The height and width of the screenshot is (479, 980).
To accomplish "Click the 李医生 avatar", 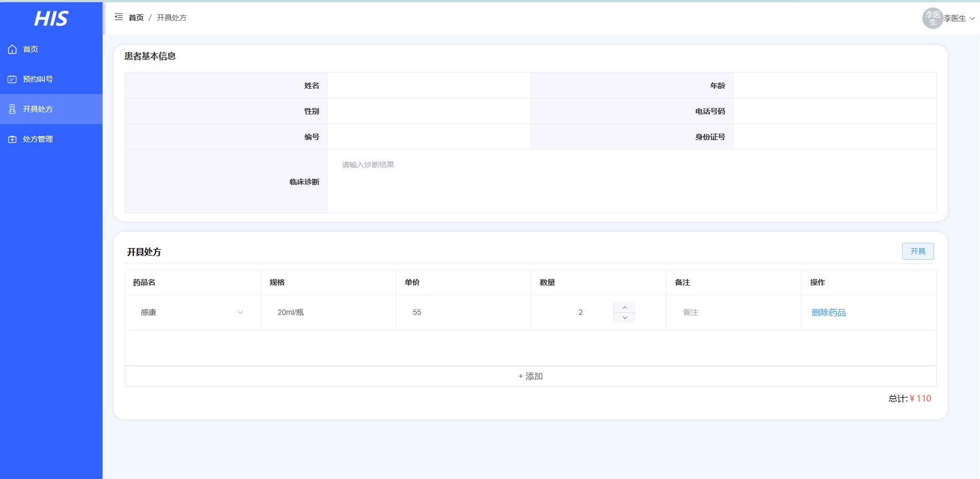I will pos(932,18).
